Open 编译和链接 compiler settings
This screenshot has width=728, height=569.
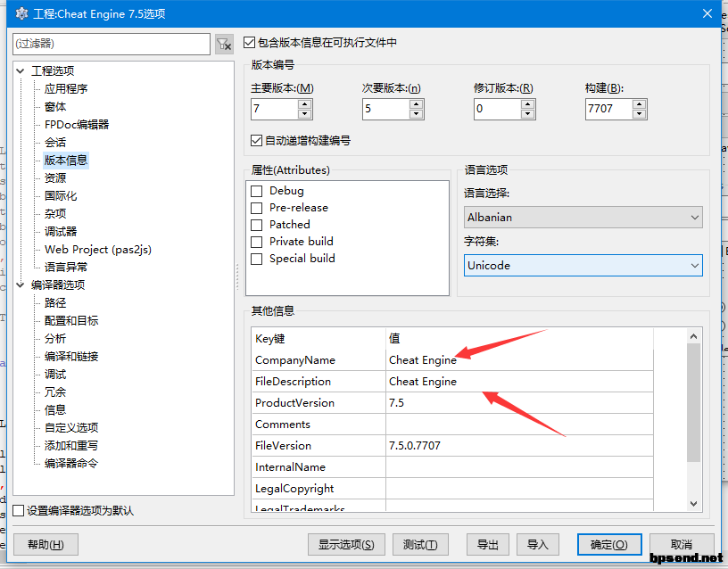[x=71, y=356]
